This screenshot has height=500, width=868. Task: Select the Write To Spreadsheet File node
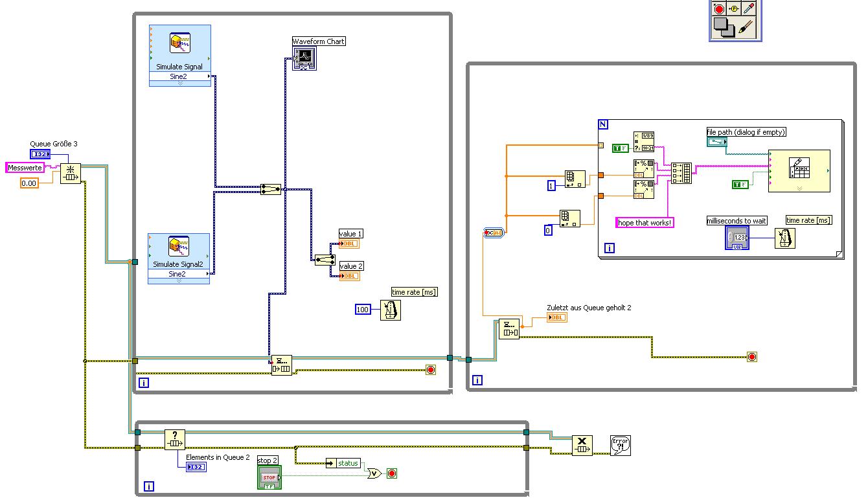[799, 171]
